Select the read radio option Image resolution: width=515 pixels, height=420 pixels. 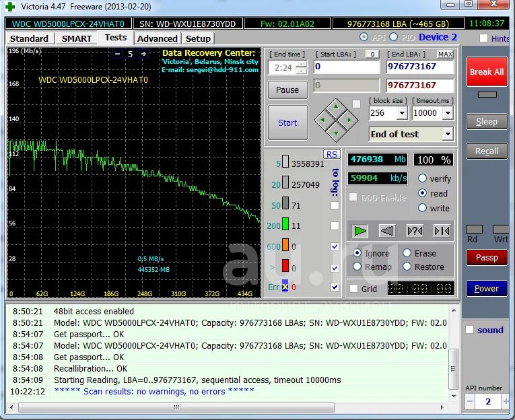[x=422, y=193]
